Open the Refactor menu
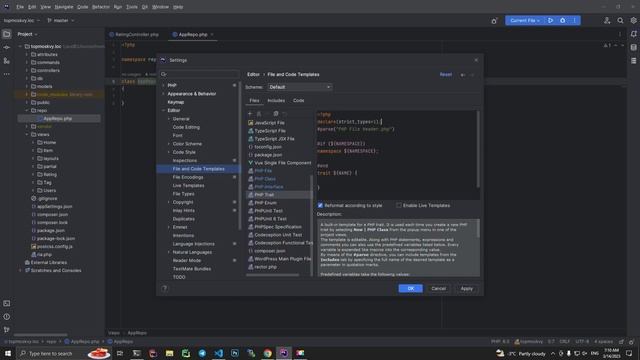 click(101, 7)
